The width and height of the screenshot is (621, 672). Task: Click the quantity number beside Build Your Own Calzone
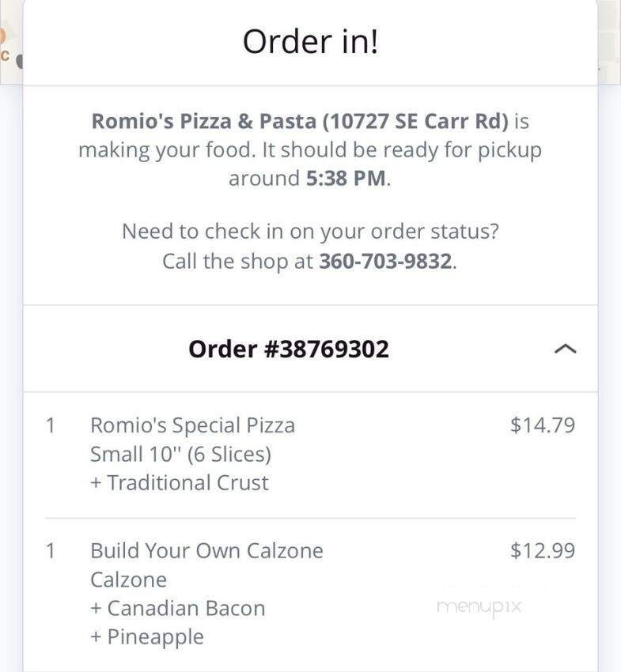tap(51, 550)
